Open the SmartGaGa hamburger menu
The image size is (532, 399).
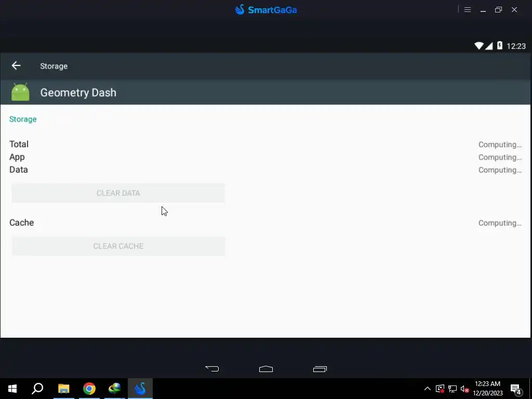click(x=468, y=9)
